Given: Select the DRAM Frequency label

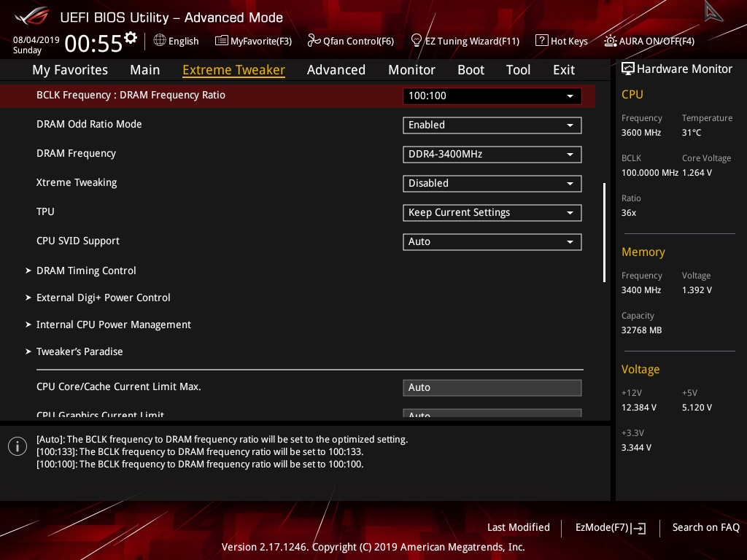Looking at the screenshot, I should tap(76, 153).
